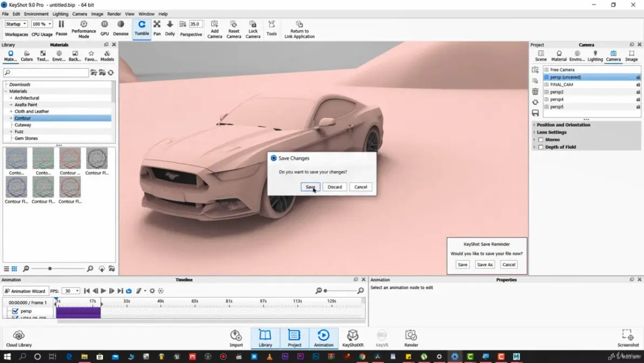644x363 pixels.
Task: Open the File menu
Action: coord(5,14)
